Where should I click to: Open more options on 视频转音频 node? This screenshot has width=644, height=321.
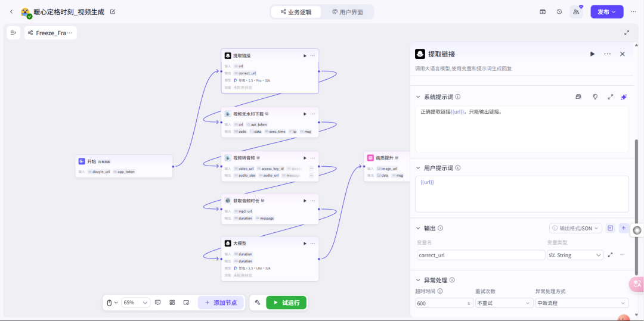312,158
